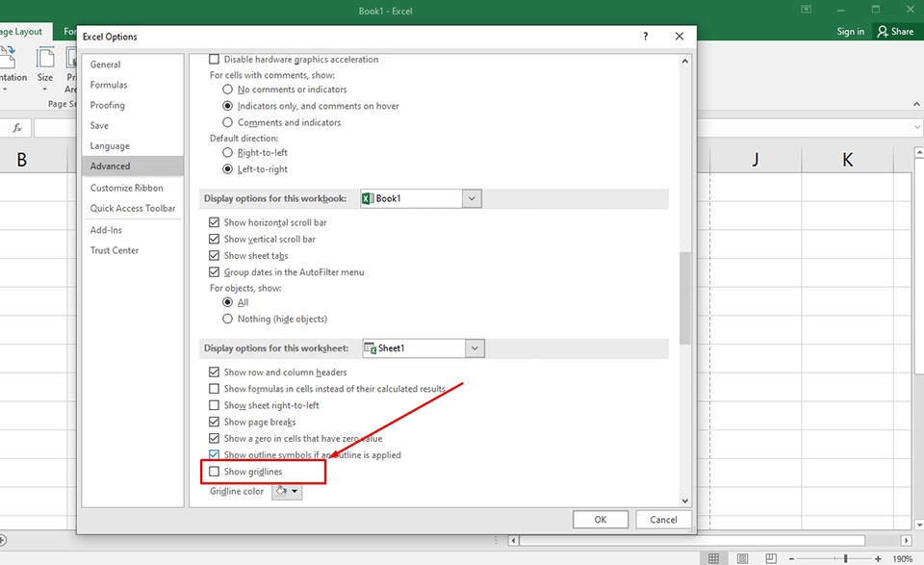Click the Page Layout ribbon tab
Screen dimensions: 924x565
pyautogui.click(x=22, y=31)
